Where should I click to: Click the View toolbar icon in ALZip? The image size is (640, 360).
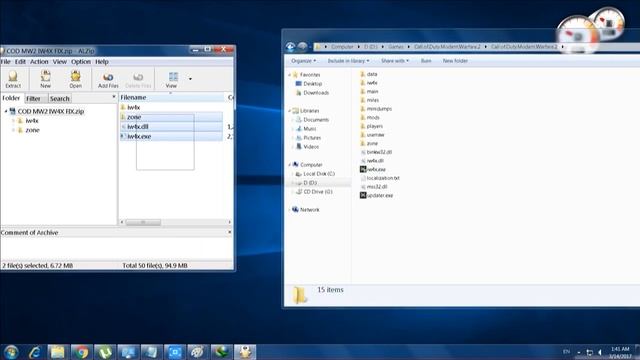tap(172, 79)
